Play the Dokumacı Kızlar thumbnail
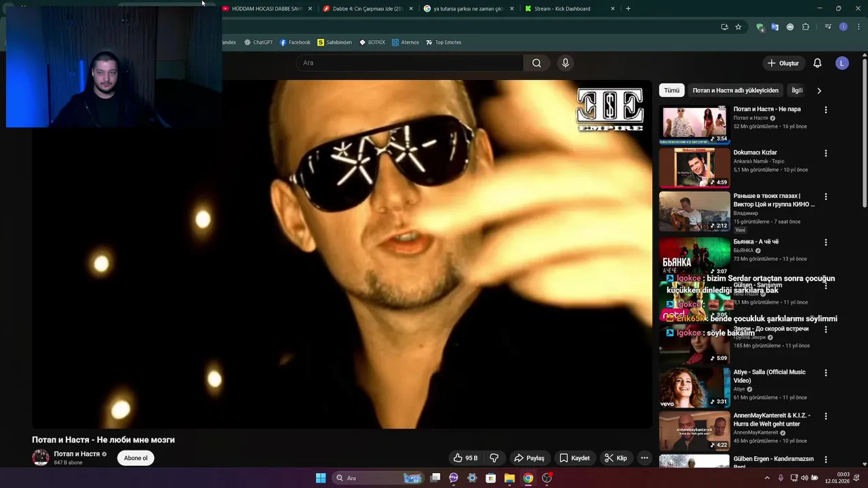Image resolution: width=868 pixels, height=488 pixels. pyautogui.click(x=694, y=167)
